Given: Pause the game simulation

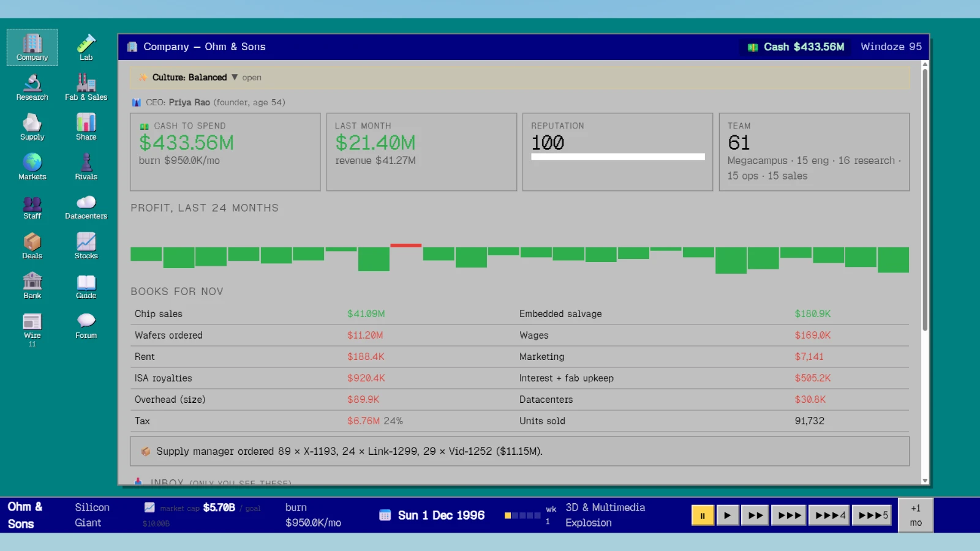Looking at the screenshot, I should click(703, 515).
